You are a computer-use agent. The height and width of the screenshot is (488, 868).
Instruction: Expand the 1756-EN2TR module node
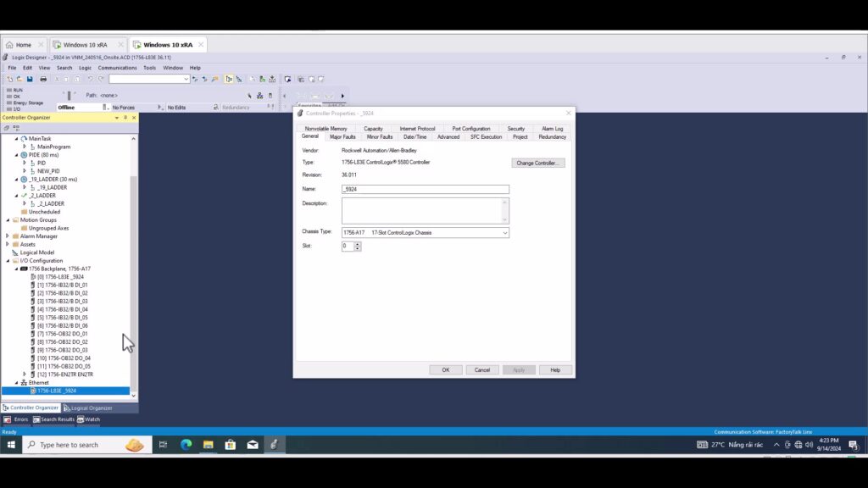(x=25, y=374)
